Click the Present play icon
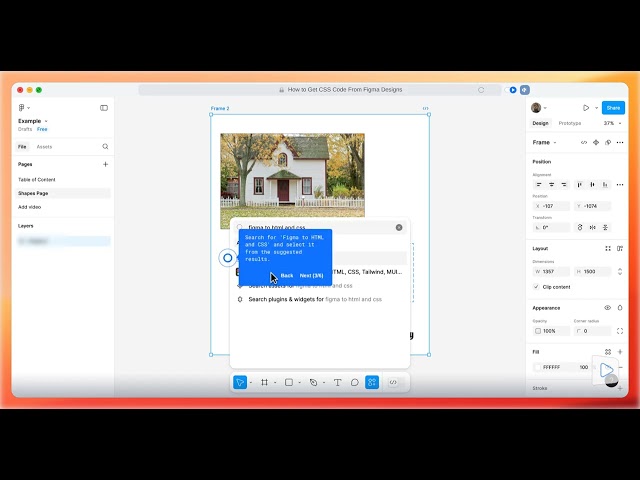The height and width of the screenshot is (480, 640). [x=586, y=108]
